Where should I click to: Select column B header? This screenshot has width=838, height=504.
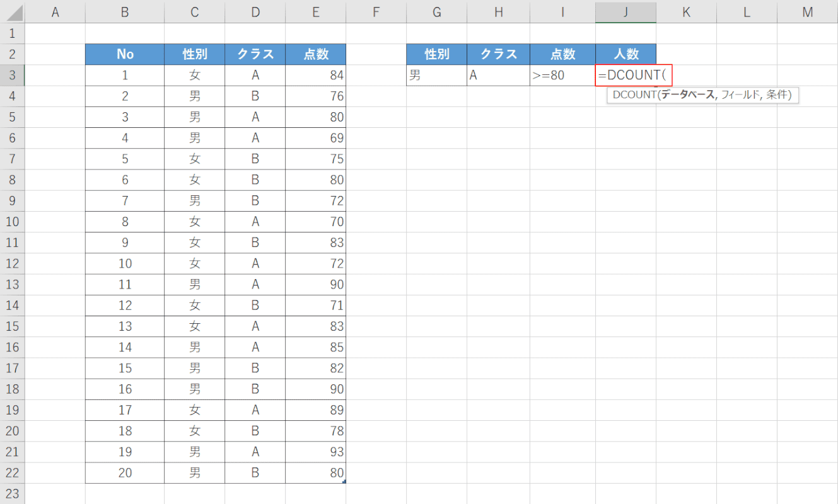(125, 11)
